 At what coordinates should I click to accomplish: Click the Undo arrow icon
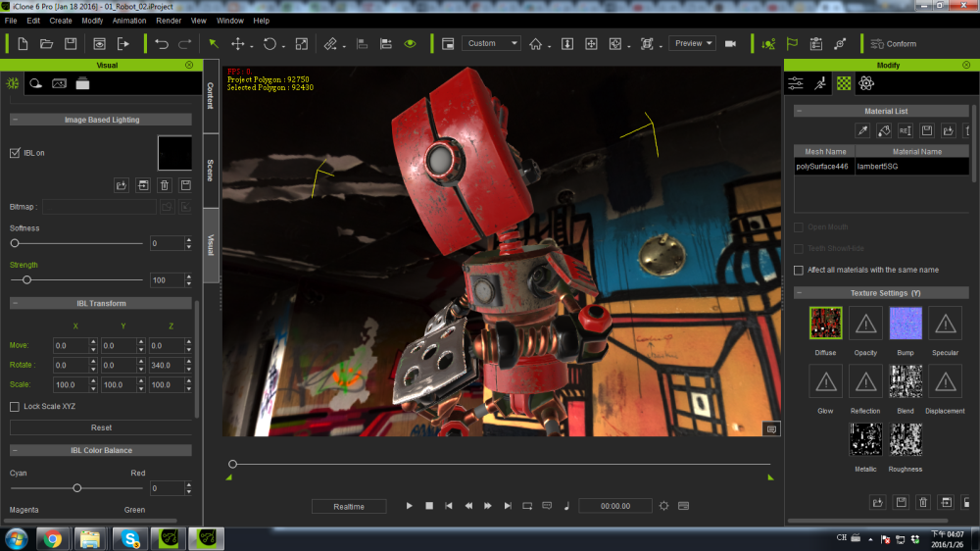point(162,43)
